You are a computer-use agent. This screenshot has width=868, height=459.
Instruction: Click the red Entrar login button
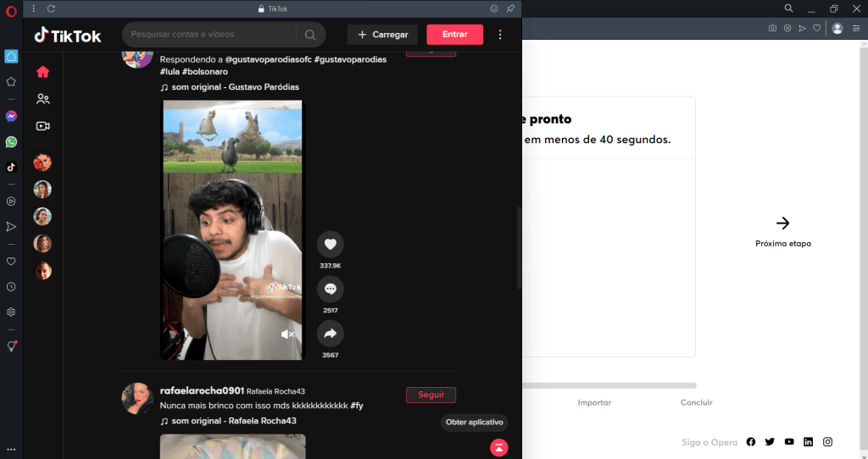point(454,34)
